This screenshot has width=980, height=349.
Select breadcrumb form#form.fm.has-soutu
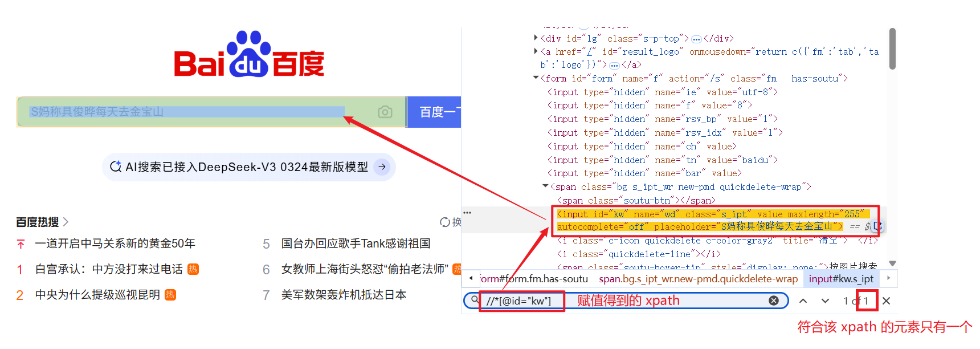534,279
